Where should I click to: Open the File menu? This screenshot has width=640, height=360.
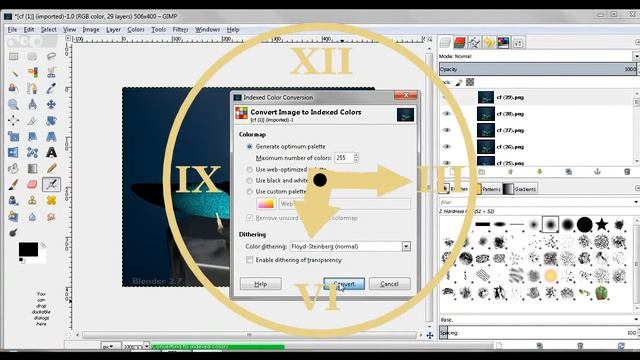coord(12,29)
